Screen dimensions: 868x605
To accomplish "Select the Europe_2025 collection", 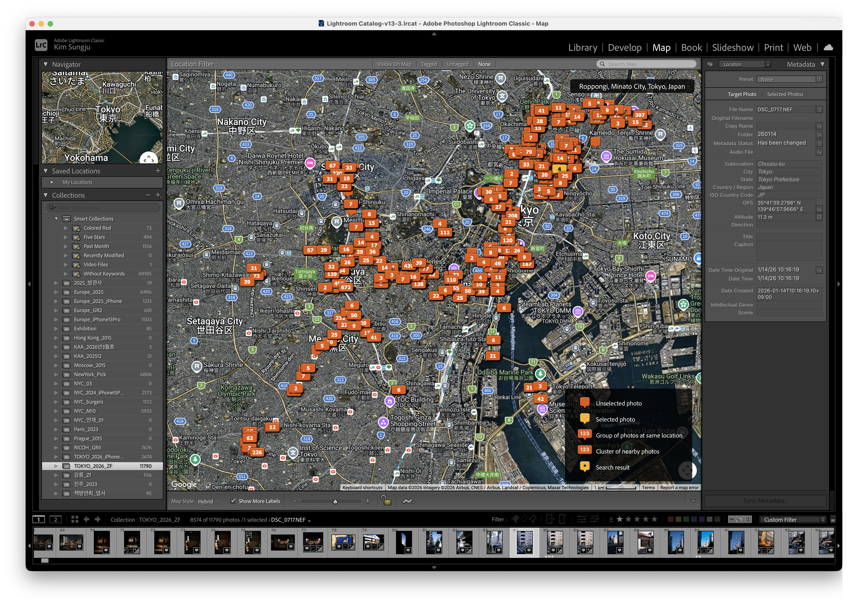I will [x=102, y=292].
